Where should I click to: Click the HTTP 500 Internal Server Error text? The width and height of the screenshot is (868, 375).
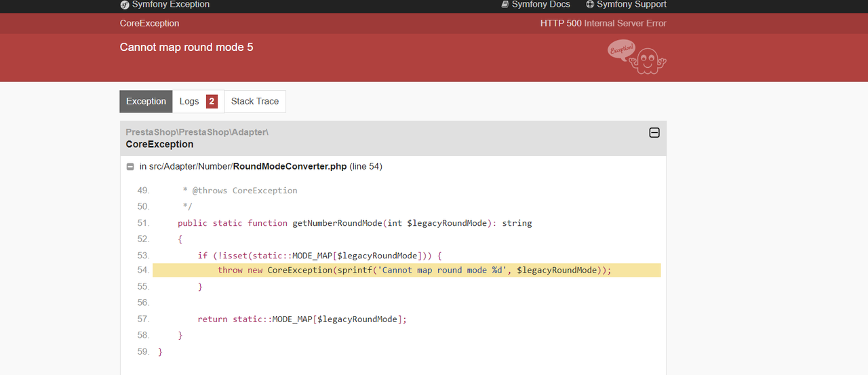[x=604, y=23]
